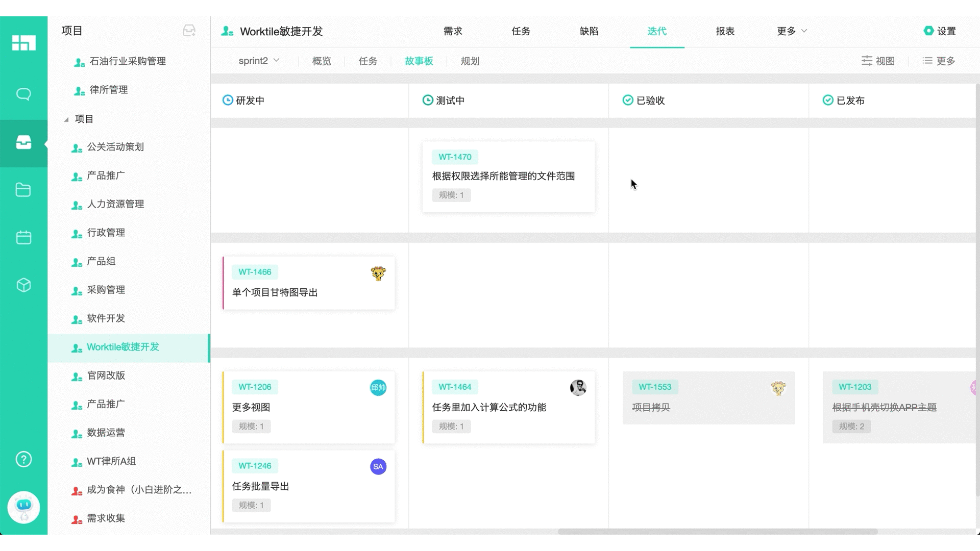Click the help question mark icon
Image resolution: width=980 pixels, height=551 pixels.
pyautogui.click(x=23, y=459)
